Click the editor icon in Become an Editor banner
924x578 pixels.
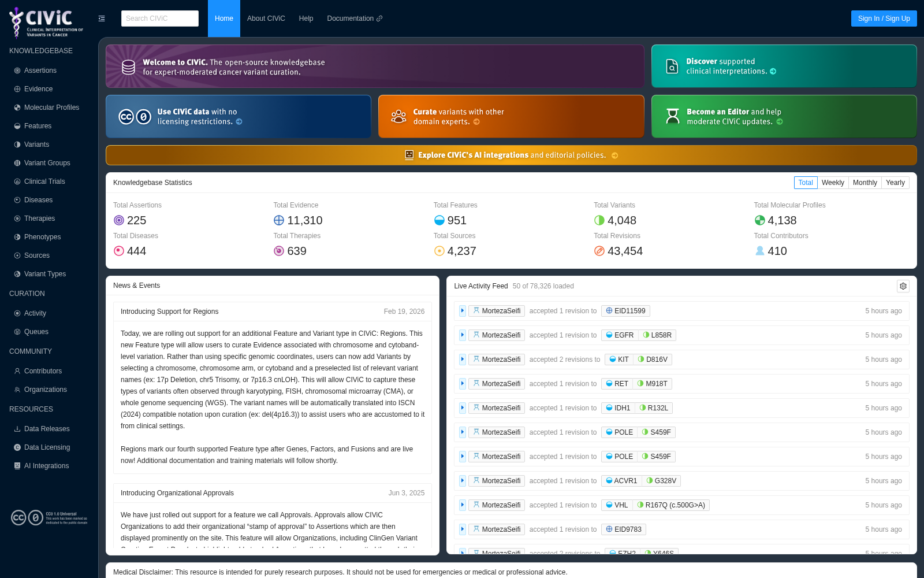673,116
